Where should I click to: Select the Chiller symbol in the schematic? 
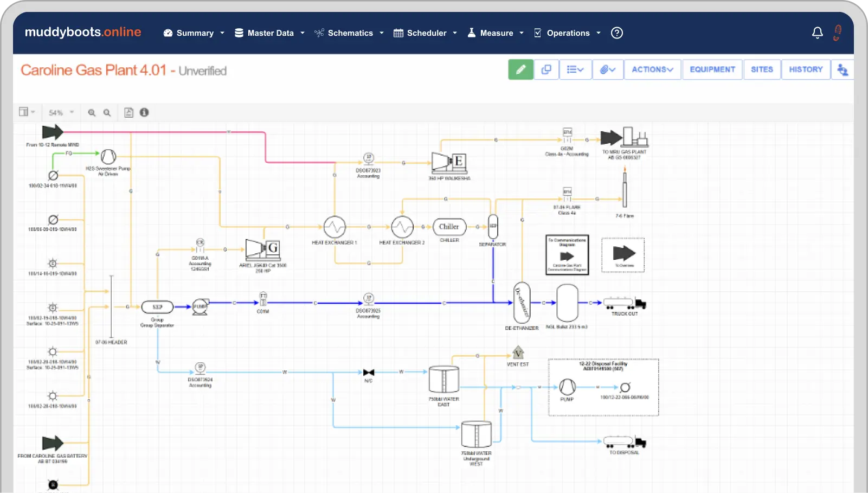coord(449,227)
